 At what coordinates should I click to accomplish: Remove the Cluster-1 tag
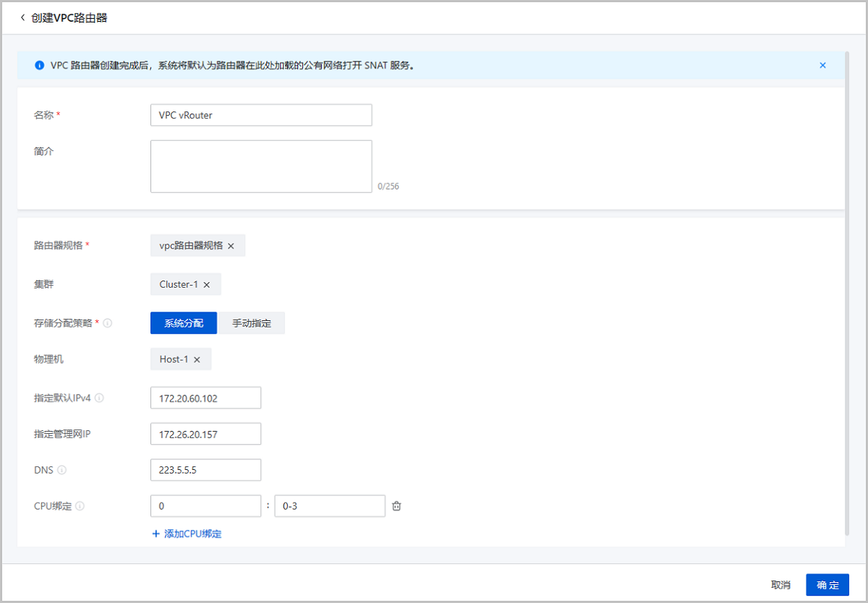tap(208, 284)
